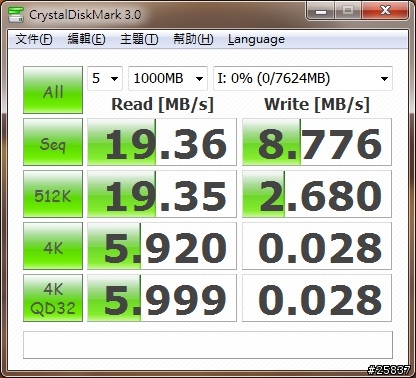Start the Seq benchmark test

53,142
